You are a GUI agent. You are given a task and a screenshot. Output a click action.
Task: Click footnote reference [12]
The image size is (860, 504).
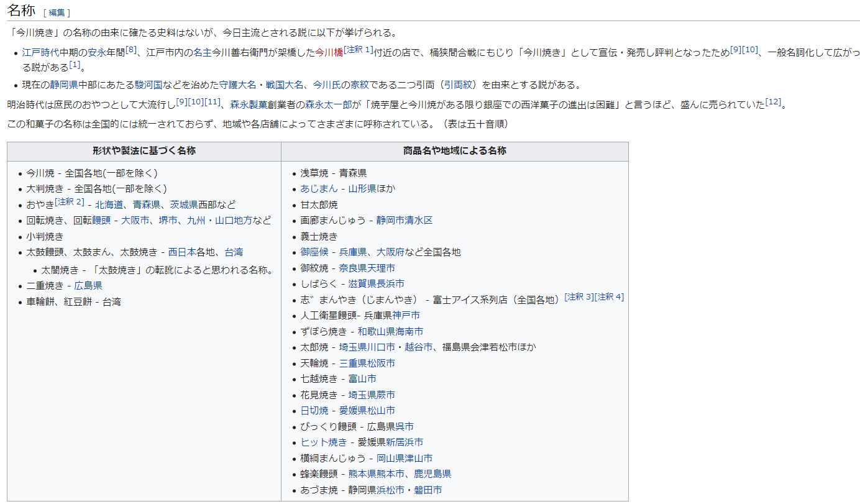coord(772,101)
